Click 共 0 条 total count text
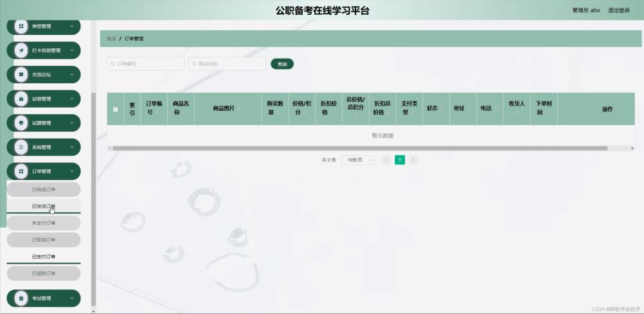 coord(328,160)
